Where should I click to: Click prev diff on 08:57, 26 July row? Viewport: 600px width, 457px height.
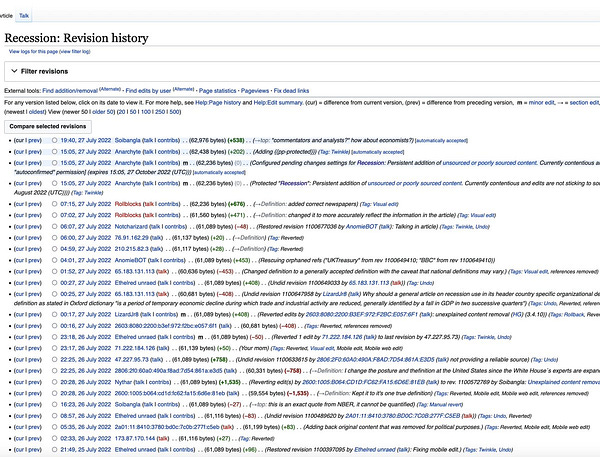coord(35,416)
